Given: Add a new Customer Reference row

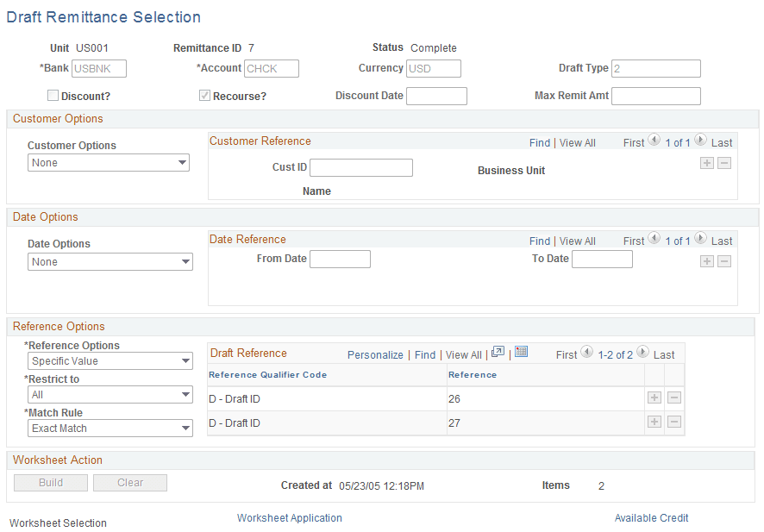Looking at the screenshot, I should point(707,161).
